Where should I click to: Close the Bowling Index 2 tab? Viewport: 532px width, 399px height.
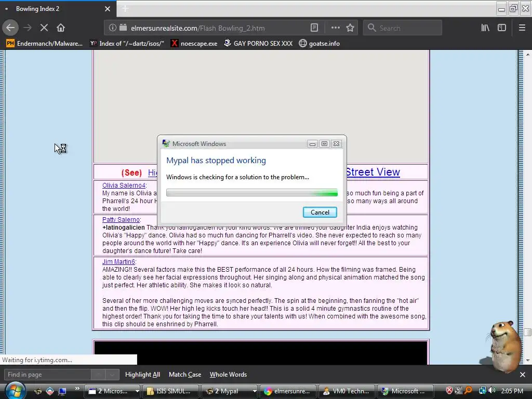coord(108,9)
